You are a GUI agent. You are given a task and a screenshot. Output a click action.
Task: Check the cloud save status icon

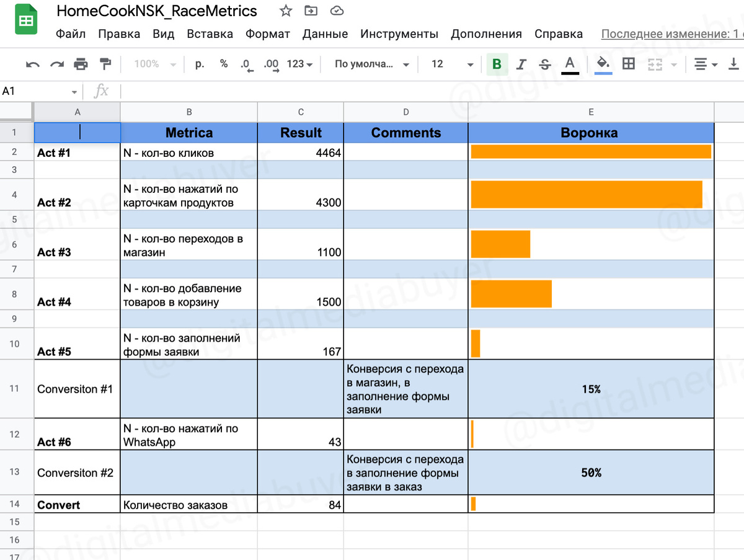click(337, 11)
